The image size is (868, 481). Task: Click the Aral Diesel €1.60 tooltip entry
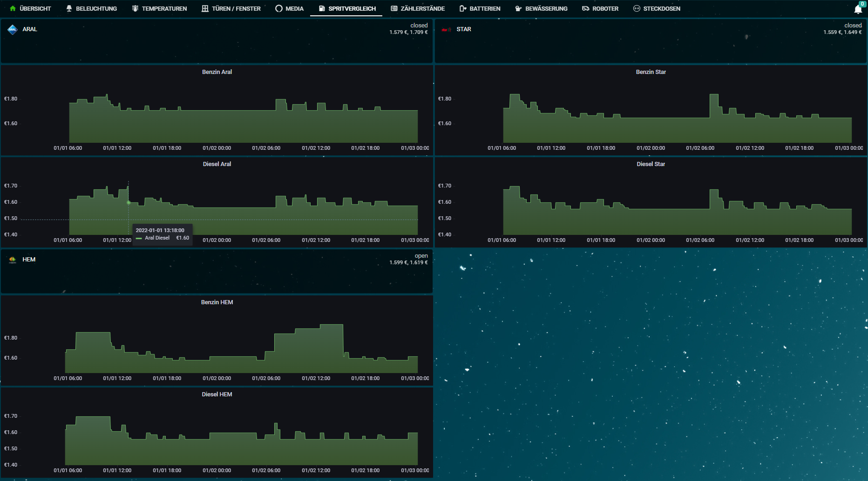163,238
